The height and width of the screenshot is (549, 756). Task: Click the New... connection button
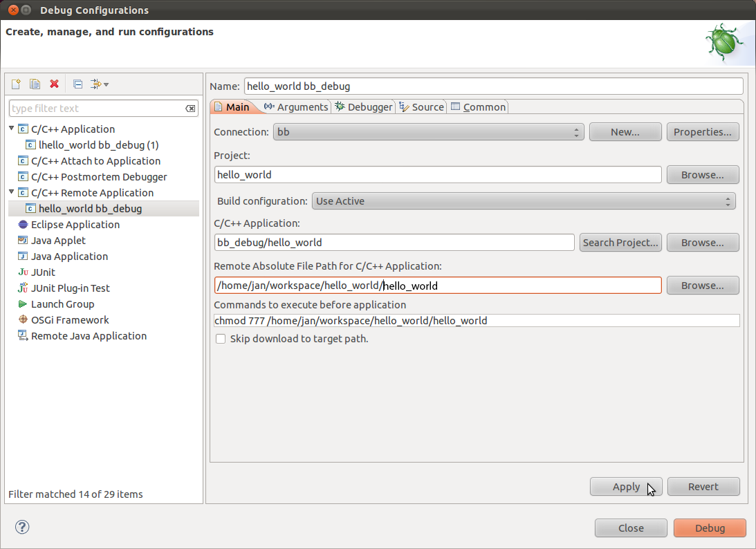(625, 131)
